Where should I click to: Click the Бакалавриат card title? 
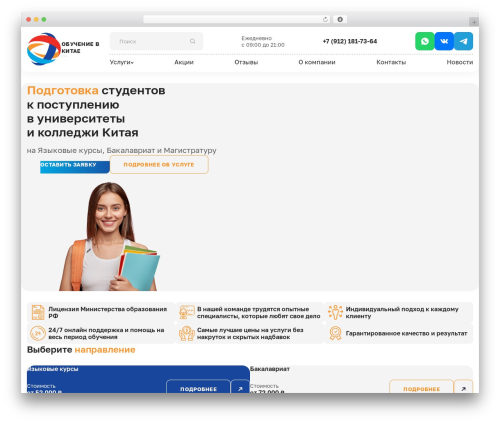click(x=270, y=369)
